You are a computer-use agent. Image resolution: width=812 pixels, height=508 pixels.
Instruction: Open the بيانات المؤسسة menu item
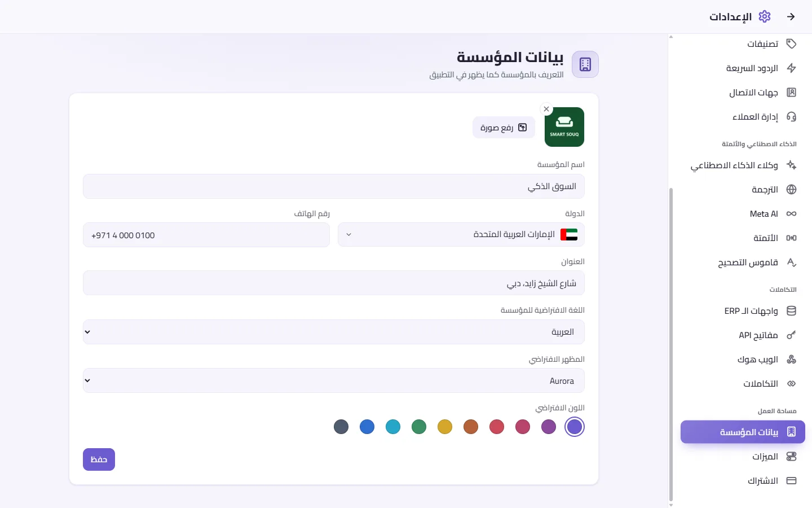743,432
